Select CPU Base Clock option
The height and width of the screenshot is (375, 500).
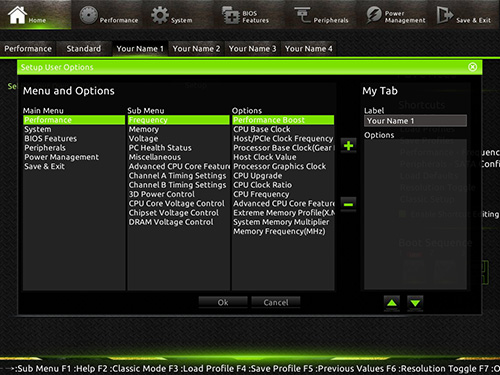pos(283,129)
